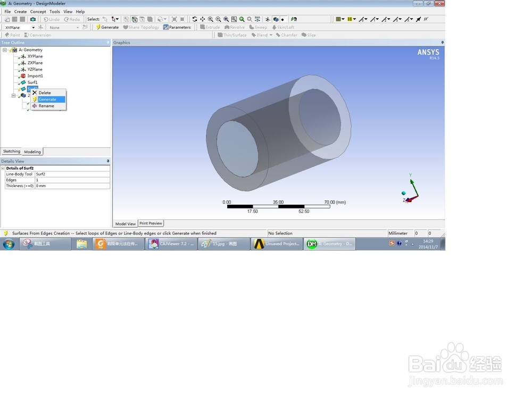Switch to the Print Preview tab
The image size is (532, 399).
click(151, 223)
